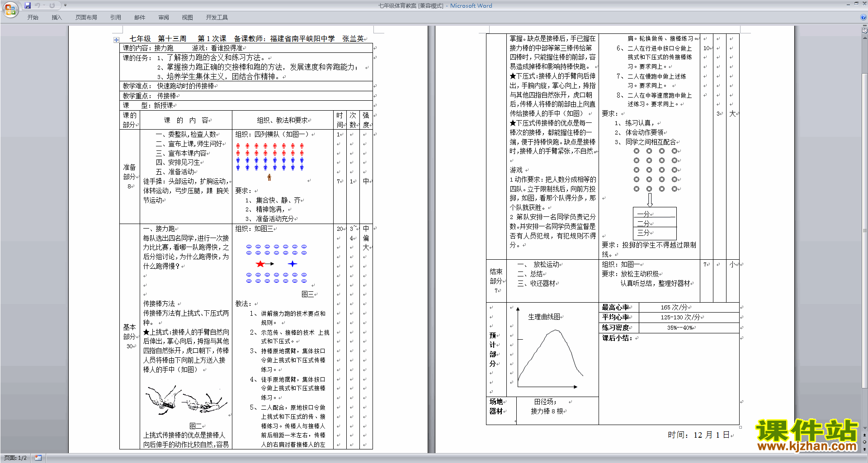This screenshot has height=463, width=868.
Task: Click the date text 时间: 12 月 1 日
Action: tap(699, 435)
